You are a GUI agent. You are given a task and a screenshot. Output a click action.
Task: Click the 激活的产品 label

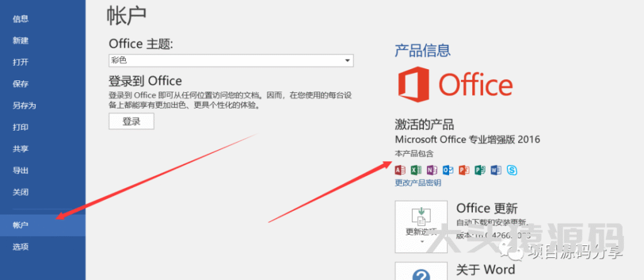[x=425, y=124]
